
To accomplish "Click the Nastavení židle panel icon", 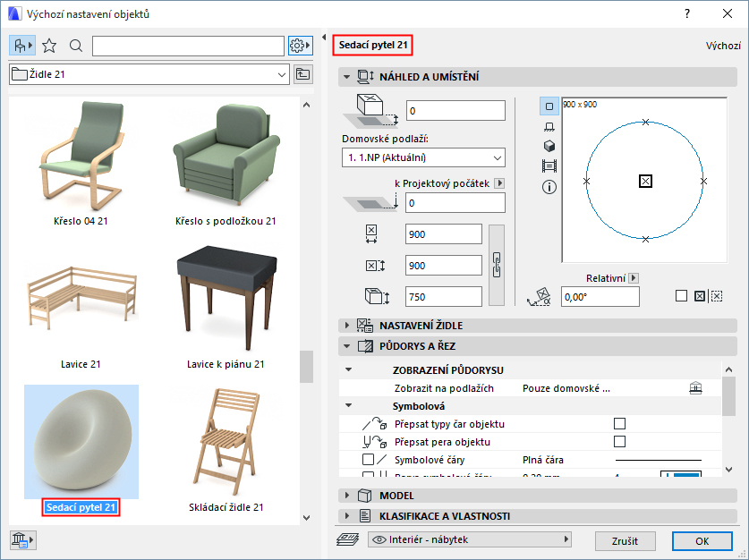I will pyautogui.click(x=365, y=326).
